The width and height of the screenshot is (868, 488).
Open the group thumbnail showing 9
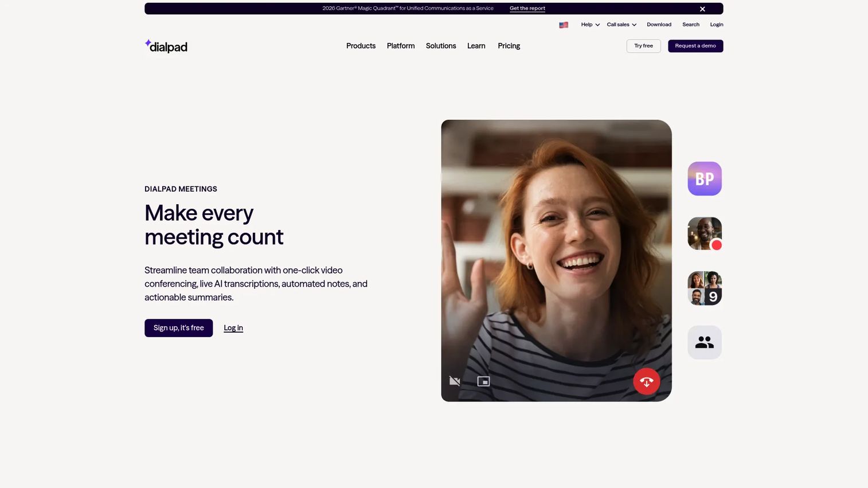pos(705,288)
